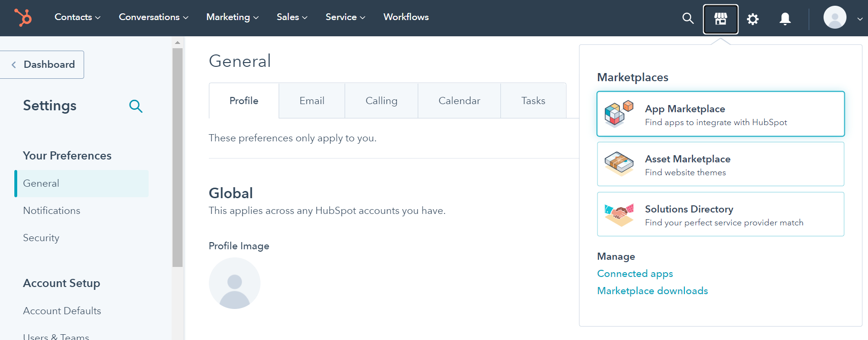Open Solutions Directory card
The width and height of the screenshot is (868, 340).
(721, 214)
